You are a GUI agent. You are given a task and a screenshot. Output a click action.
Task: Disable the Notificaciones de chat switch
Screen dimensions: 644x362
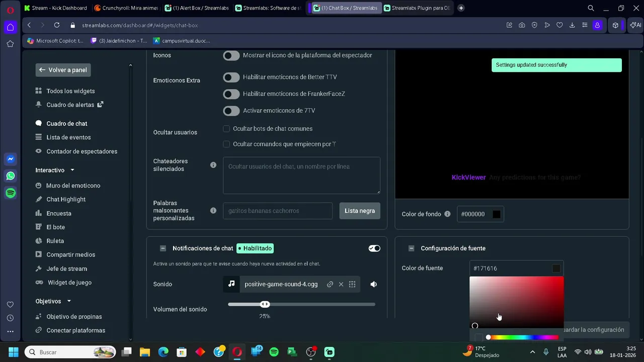pyautogui.click(x=374, y=248)
